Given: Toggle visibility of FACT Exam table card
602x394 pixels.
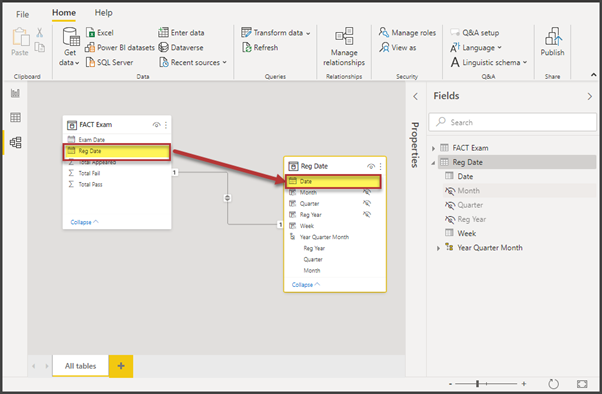Looking at the screenshot, I should (x=156, y=125).
